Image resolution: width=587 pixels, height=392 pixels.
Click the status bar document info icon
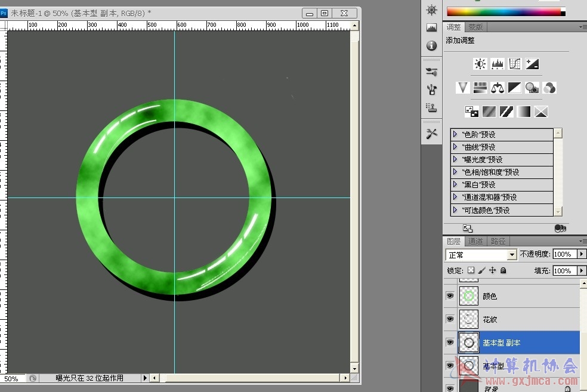[x=33, y=378]
